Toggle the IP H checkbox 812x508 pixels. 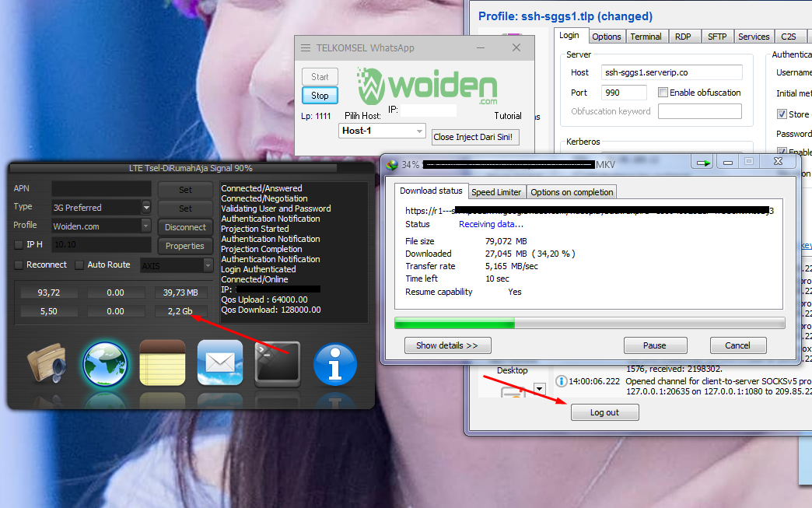coord(19,244)
